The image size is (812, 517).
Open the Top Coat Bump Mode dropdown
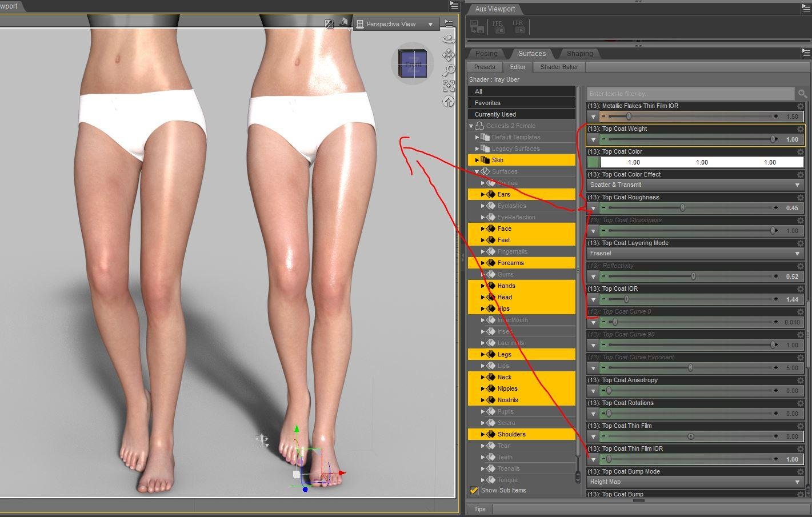coord(695,482)
